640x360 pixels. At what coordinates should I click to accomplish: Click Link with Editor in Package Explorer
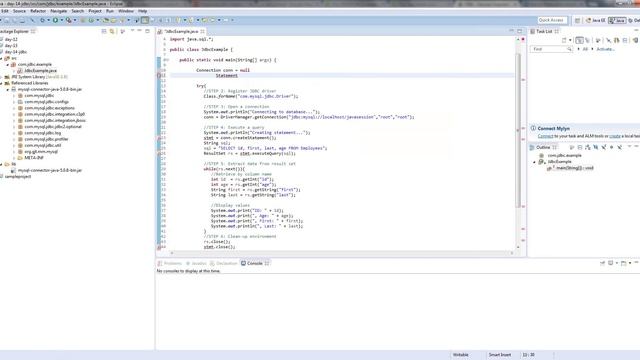pyautogui.click(x=112, y=31)
